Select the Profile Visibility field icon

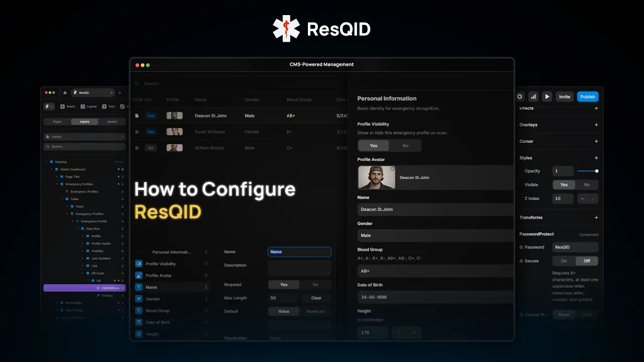click(139, 264)
